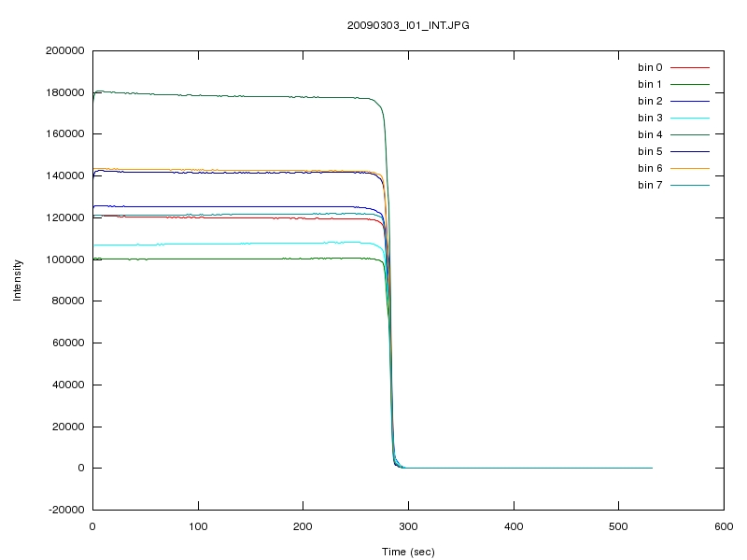Click the blue bin 2 legend line sample

pos(690,102)
